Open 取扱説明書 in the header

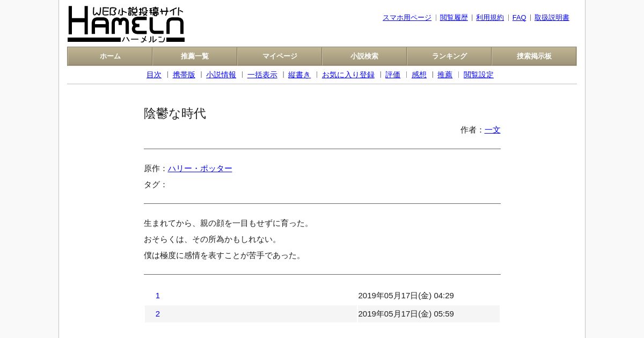[552, 18]
